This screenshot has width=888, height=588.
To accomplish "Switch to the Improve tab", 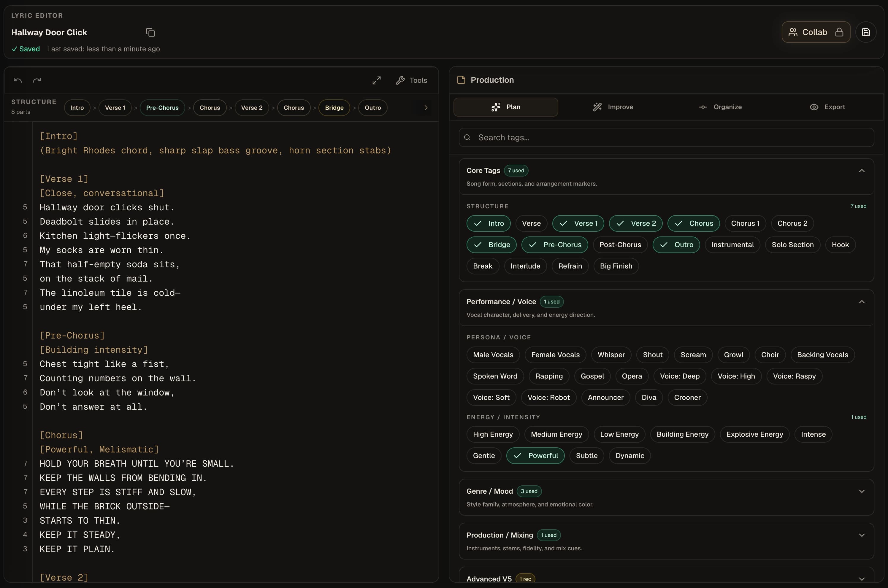I will [613, 107].
